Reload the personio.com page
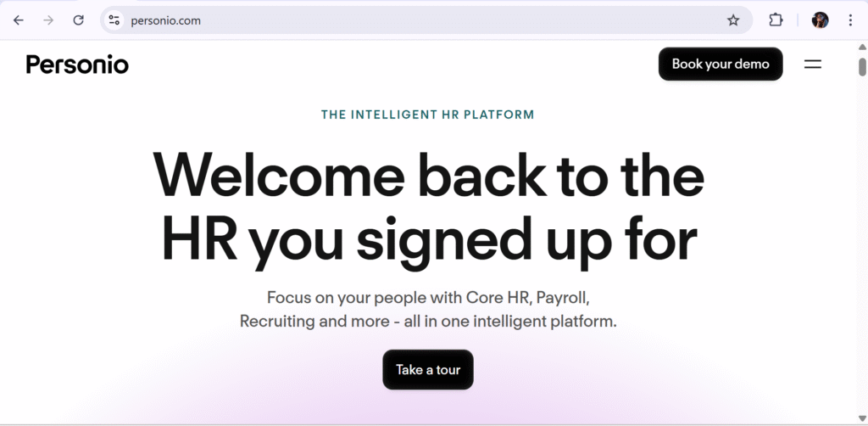Image resolution: width=868 pixels, height=426 pixels. click(79, 20)
